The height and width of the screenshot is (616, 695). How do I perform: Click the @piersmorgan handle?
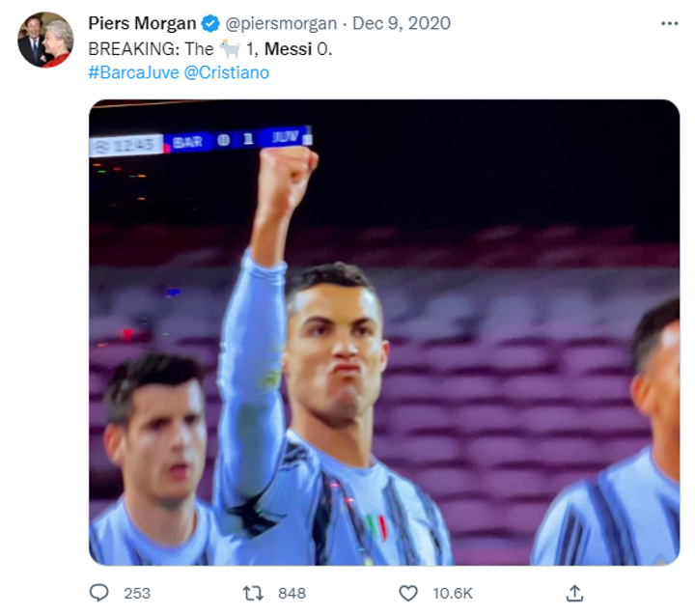point(281,23)
